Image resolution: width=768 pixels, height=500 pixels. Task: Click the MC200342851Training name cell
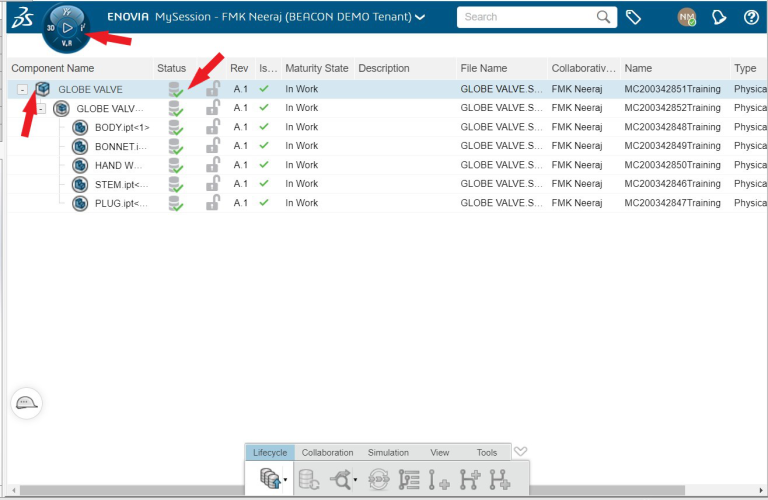(672, 89)
